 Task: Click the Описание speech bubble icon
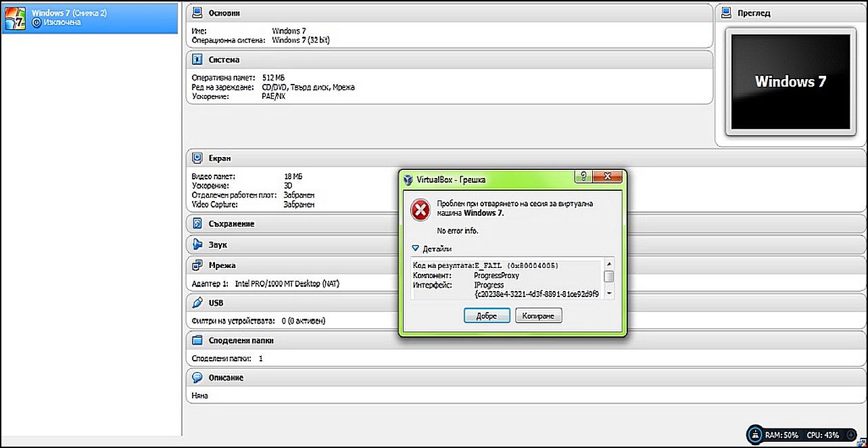click(x=197, y=378)
